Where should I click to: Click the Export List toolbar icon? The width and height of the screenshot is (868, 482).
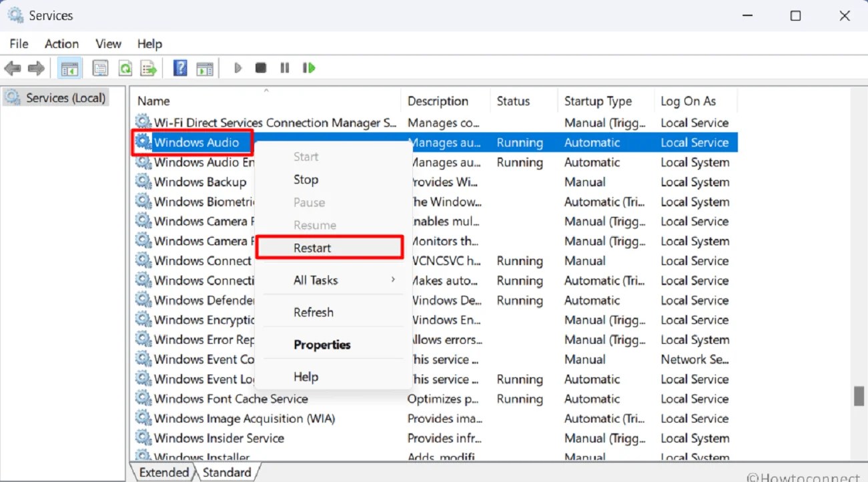[148, 67]
